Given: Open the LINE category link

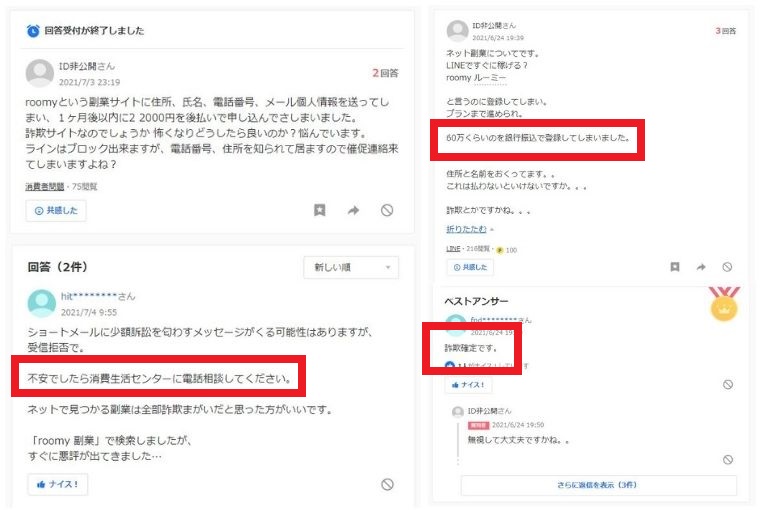Looking at the screenshot, I should tap(453, 249).
